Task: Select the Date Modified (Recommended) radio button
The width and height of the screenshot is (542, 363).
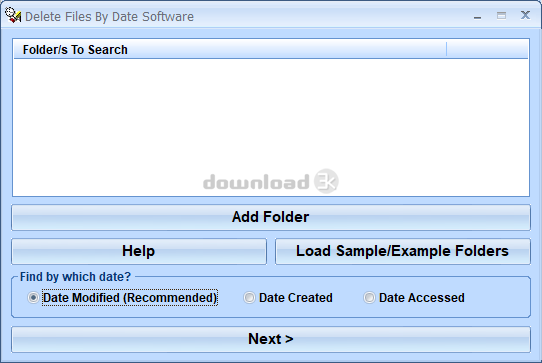Action: [x=33, y=297]
